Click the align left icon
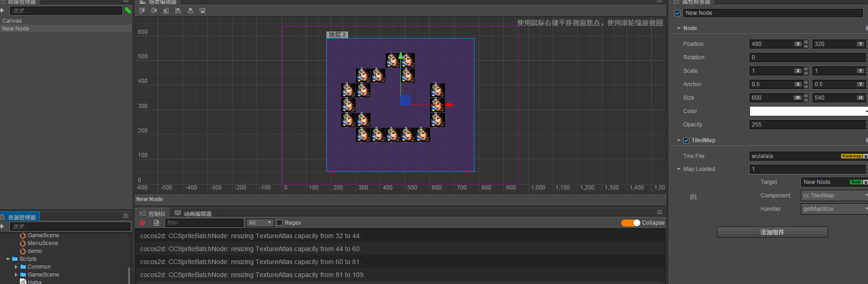 click(178, 11)
